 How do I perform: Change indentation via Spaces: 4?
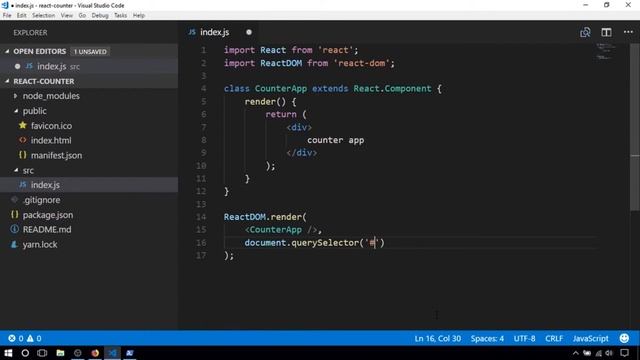point(487,338)
